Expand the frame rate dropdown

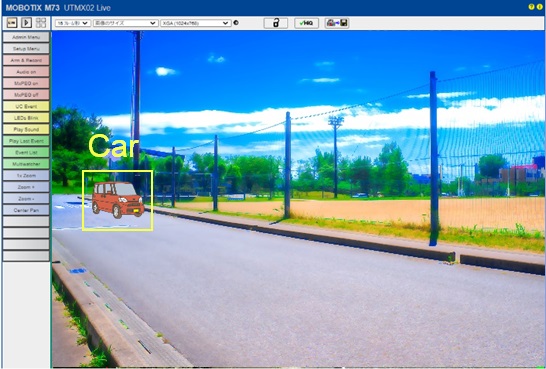point(73,23)
